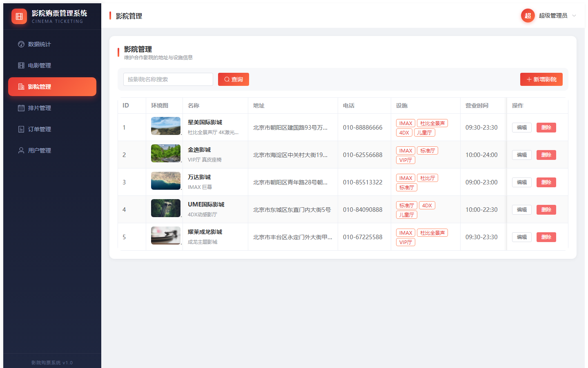
Task: Open the UME国际影城 environment thumbnail
Action: (166, 208)
